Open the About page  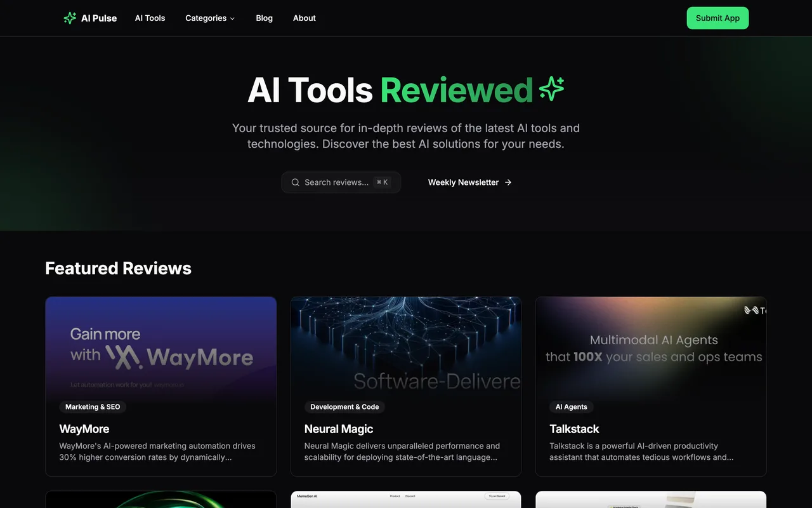pos(304,18)
